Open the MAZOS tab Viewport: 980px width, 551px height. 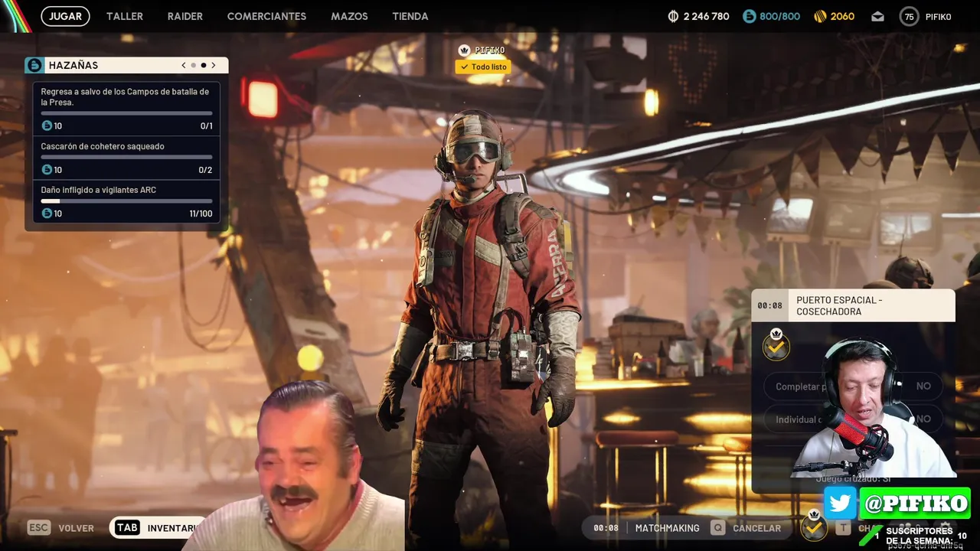(x=349, y=16)
